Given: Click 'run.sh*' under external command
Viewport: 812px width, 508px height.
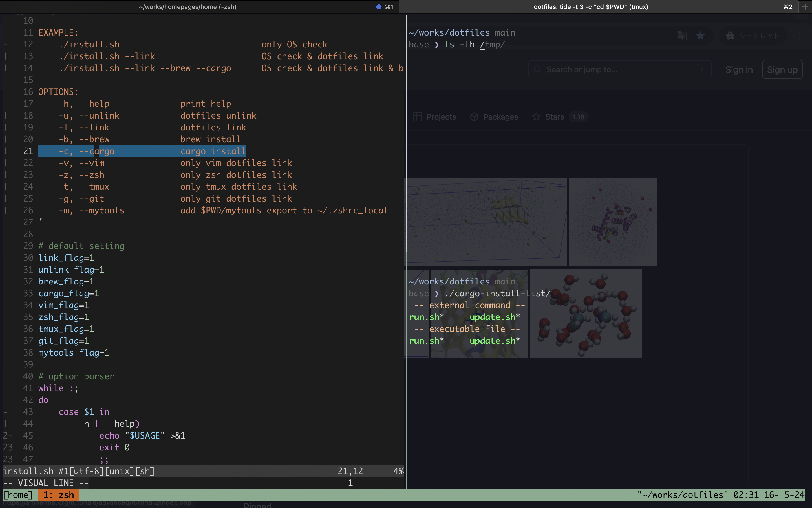Looking at the screenshot, I should [427, 317].
